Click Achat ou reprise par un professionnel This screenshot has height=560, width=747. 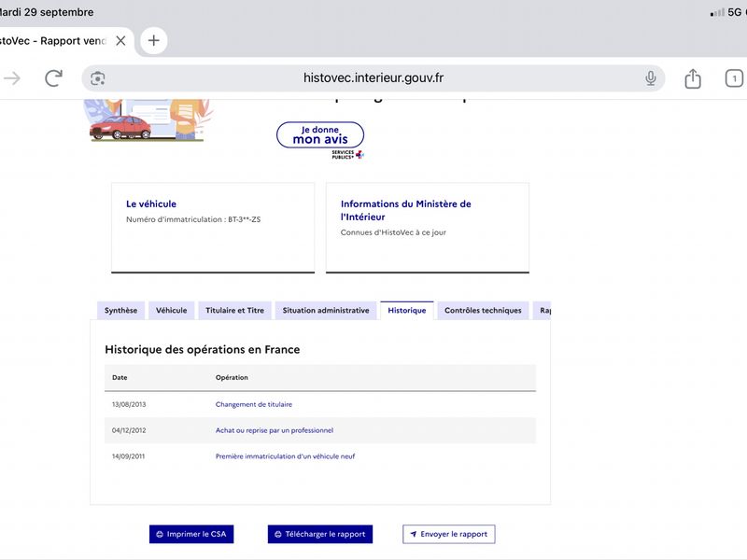(x=275, y=430)
